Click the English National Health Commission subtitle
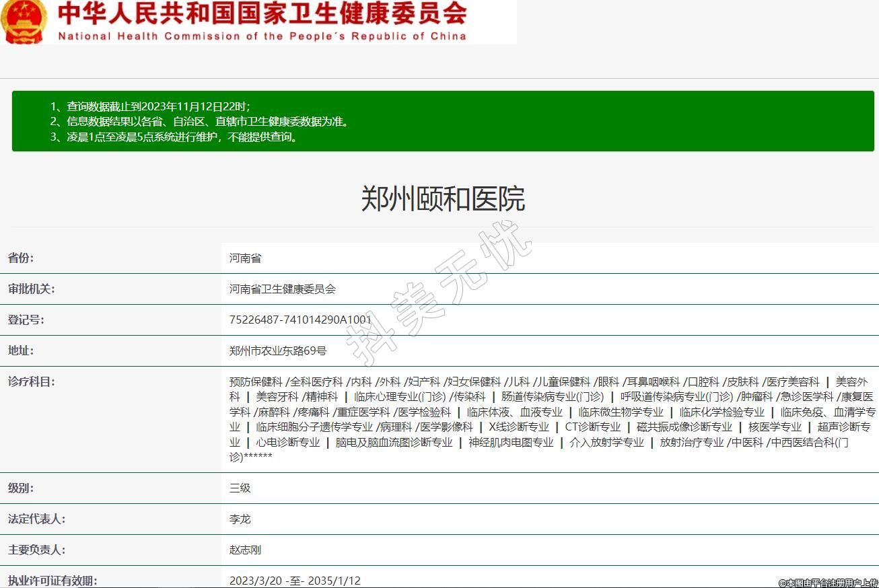Viewport: 879px width, 588px height. pyautogui.click(x=262, y=36)
